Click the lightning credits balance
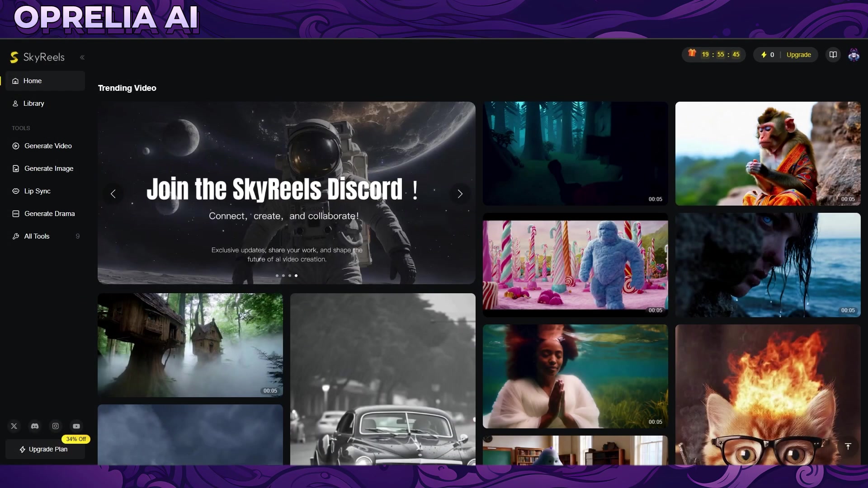The width and height of the screenshot is (868, 488). point(768,55)
